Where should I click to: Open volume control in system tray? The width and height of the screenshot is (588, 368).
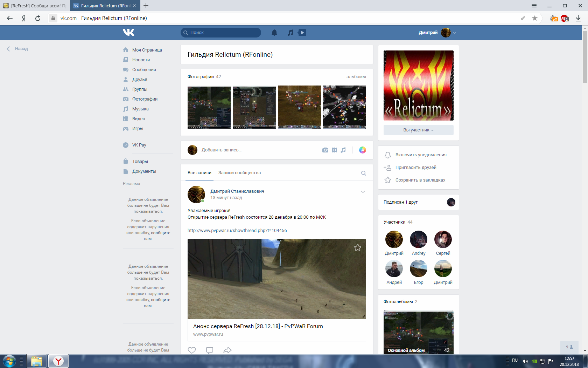pyautogui.click(x=525, y=361)
